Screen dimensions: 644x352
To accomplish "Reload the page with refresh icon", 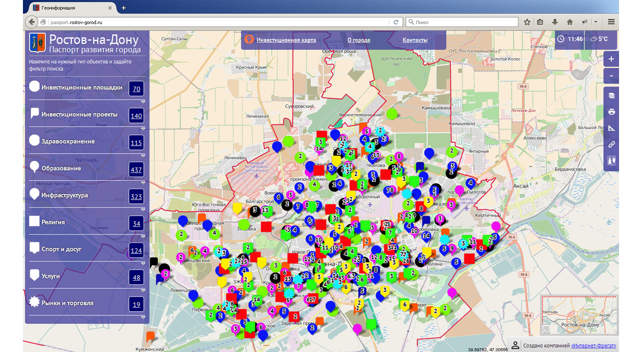I will tap(396, 22).
